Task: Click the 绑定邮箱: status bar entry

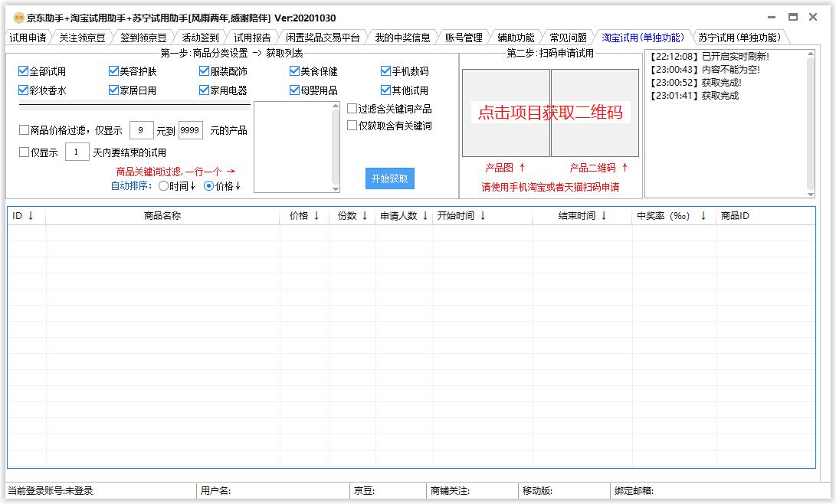Action: (x=634, y=491)
